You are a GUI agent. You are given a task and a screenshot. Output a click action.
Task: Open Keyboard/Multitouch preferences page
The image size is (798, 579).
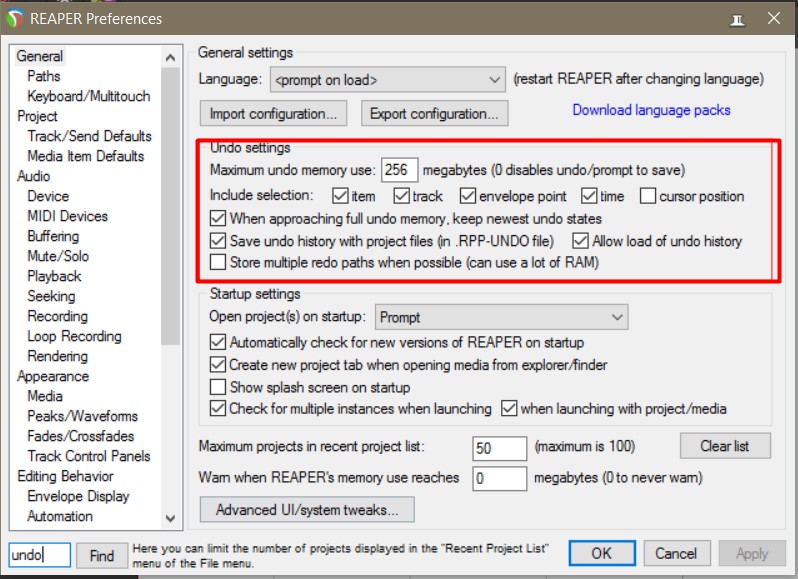(x=89, y=96)
